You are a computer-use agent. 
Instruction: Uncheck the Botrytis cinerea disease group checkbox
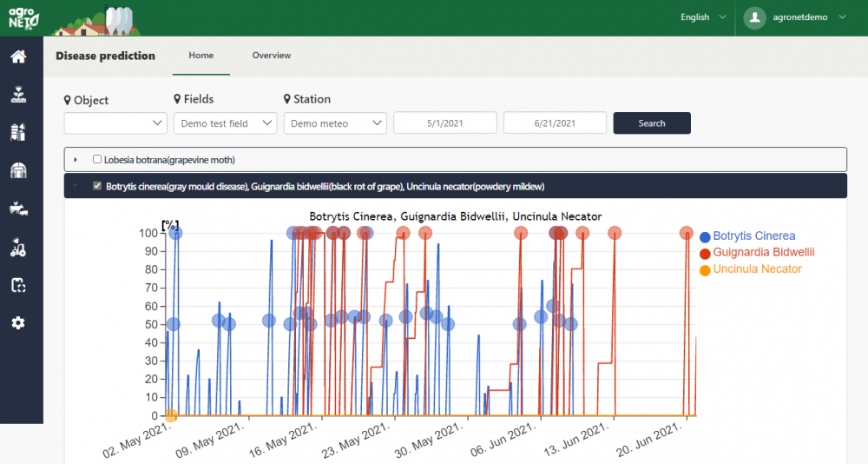97,186
